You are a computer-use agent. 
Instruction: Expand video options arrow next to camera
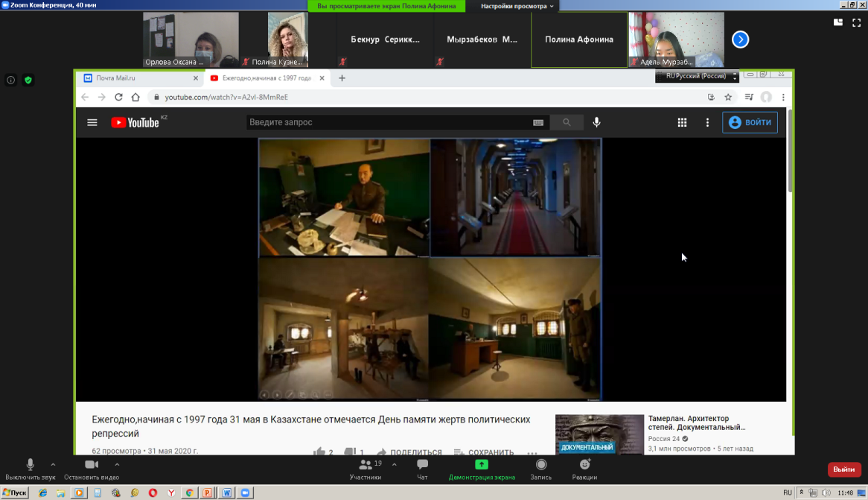tap(117, 464)
